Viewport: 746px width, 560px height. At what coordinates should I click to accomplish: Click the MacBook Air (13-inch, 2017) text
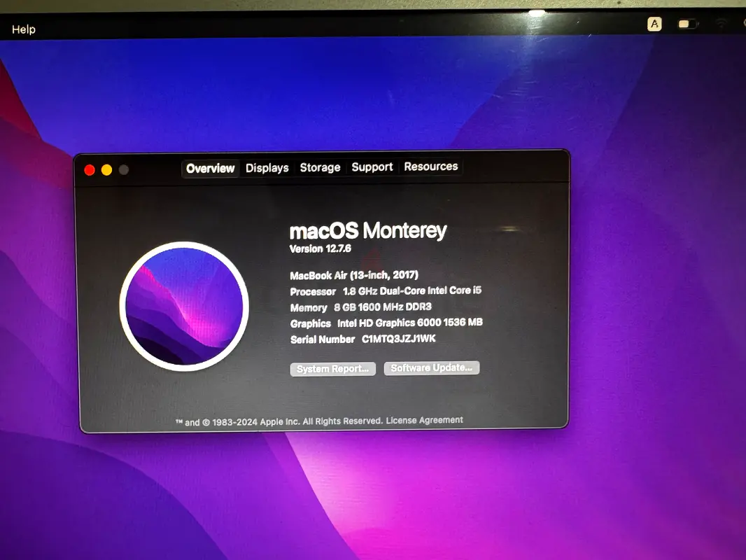(x=354, y=275)
